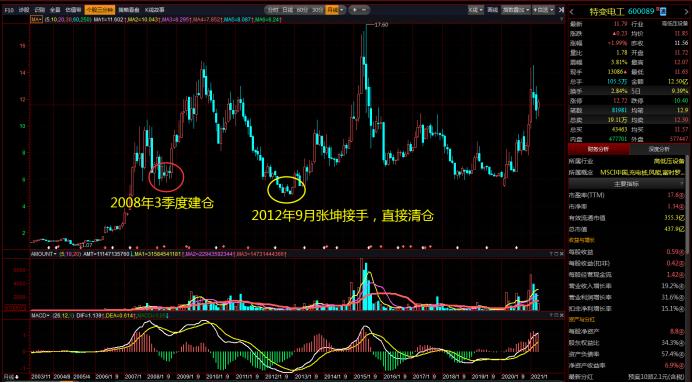The height and width of the screenshot is (383, 692).
Task: Switch chart period to 30分
Action: click(316, 9)
